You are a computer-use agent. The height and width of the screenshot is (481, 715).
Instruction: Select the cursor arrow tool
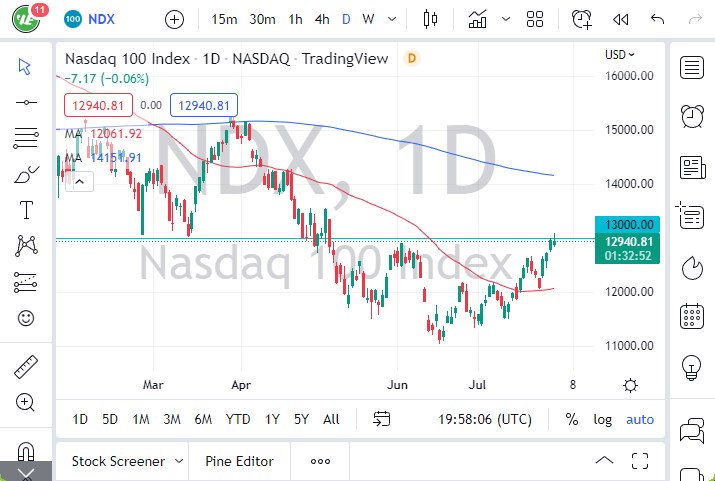26,66
